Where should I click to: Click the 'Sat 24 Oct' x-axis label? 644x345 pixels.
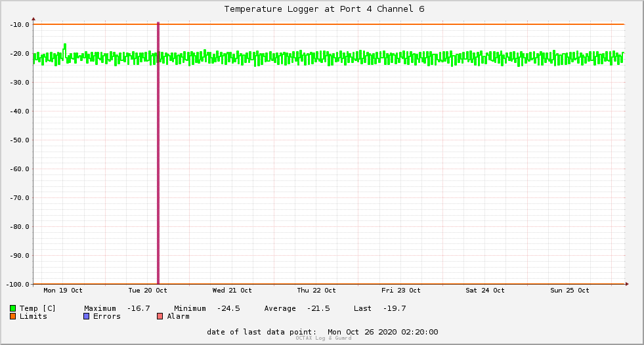pos(485,291)
